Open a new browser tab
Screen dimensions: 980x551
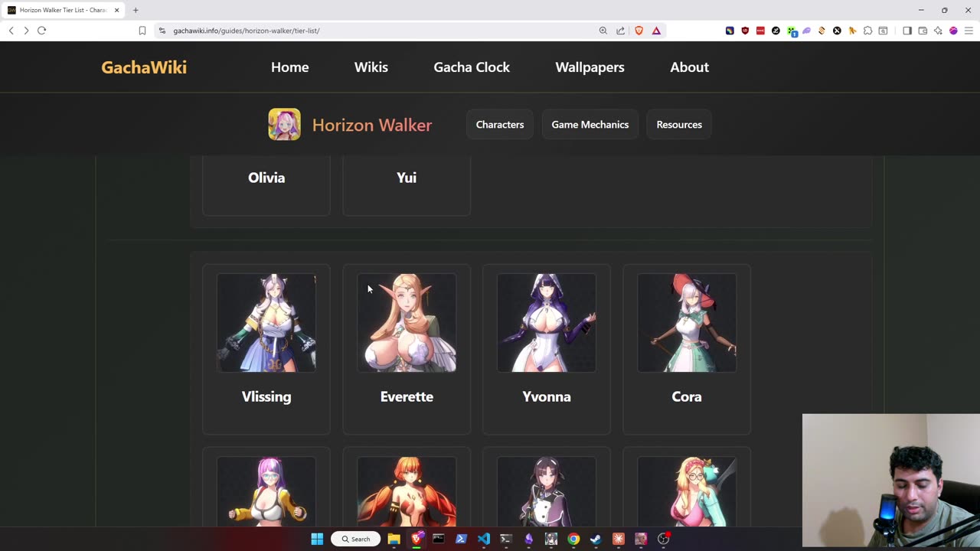(x=136, y=10)
